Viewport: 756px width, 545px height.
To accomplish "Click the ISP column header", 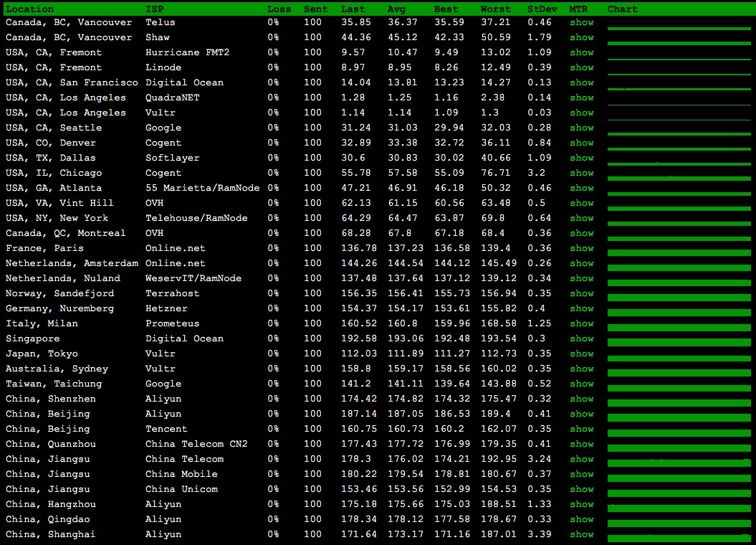I will (x=154, y=9).
